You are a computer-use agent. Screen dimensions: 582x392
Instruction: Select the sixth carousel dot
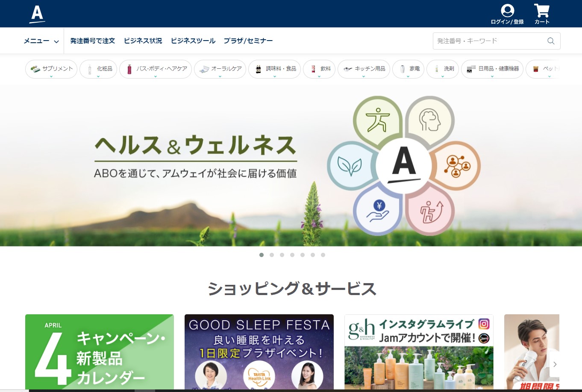point(313,255)
